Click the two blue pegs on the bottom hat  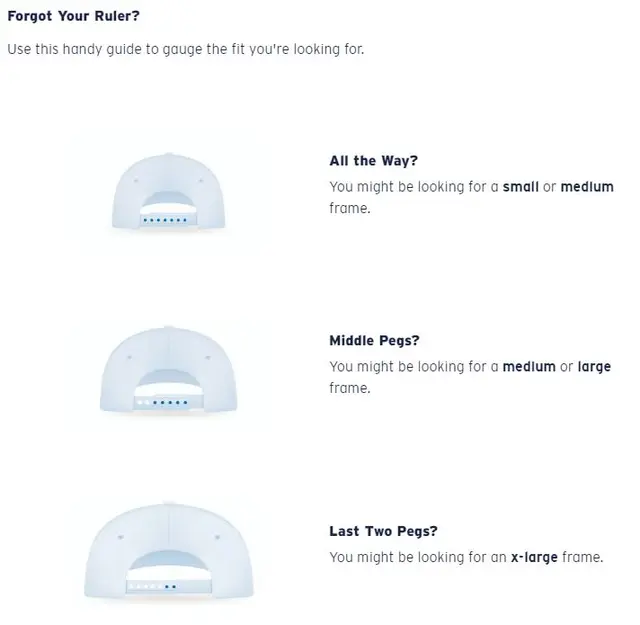pos(170,587)
